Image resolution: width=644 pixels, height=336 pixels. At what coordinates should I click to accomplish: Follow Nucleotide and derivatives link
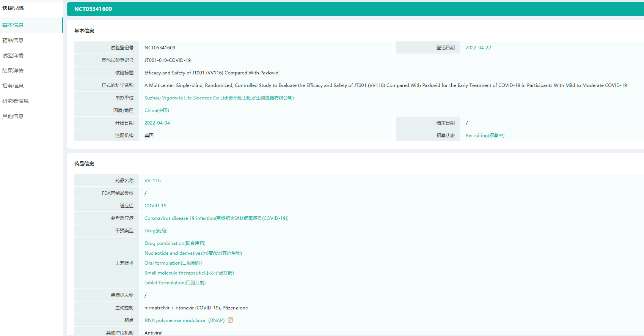[193, 253]
